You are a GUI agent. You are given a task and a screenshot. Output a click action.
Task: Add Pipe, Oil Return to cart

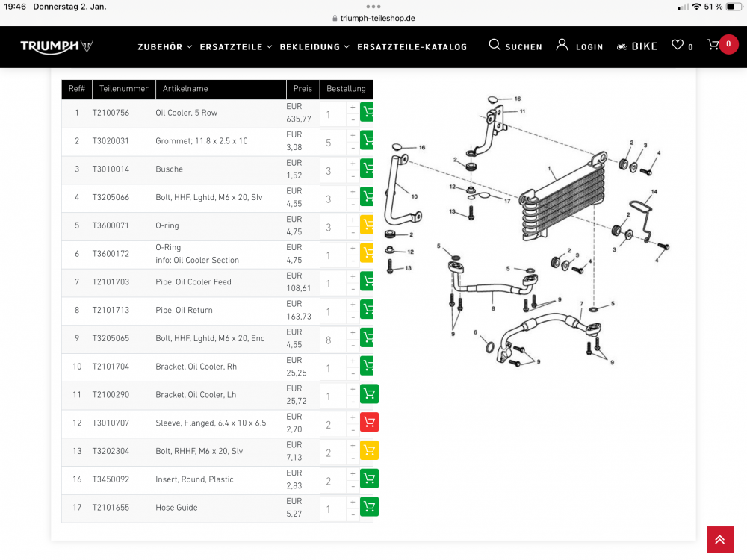pyautogui.click(x=367, y=310)
